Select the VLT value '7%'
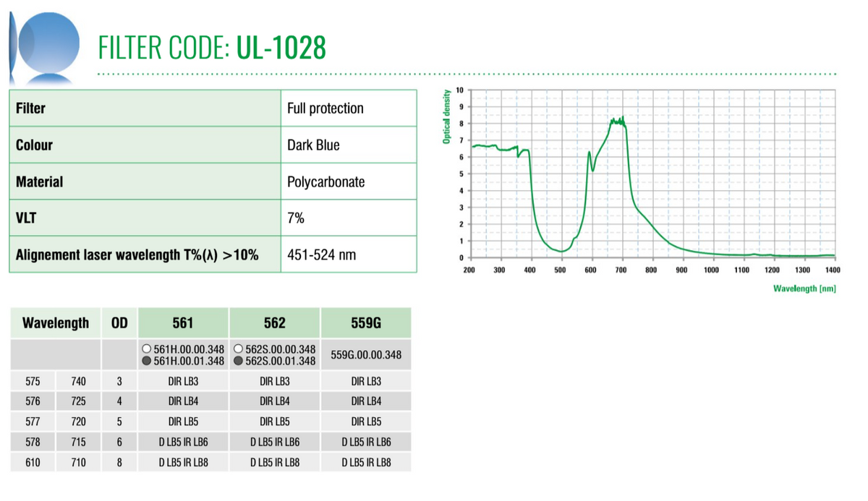 click(x=296, y=218)
